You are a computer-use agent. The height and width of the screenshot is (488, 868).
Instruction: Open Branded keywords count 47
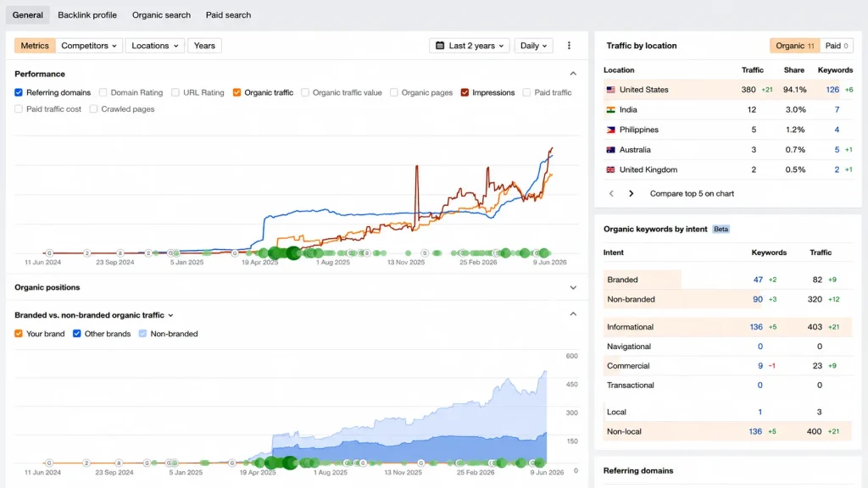click(x=758, y=280)
